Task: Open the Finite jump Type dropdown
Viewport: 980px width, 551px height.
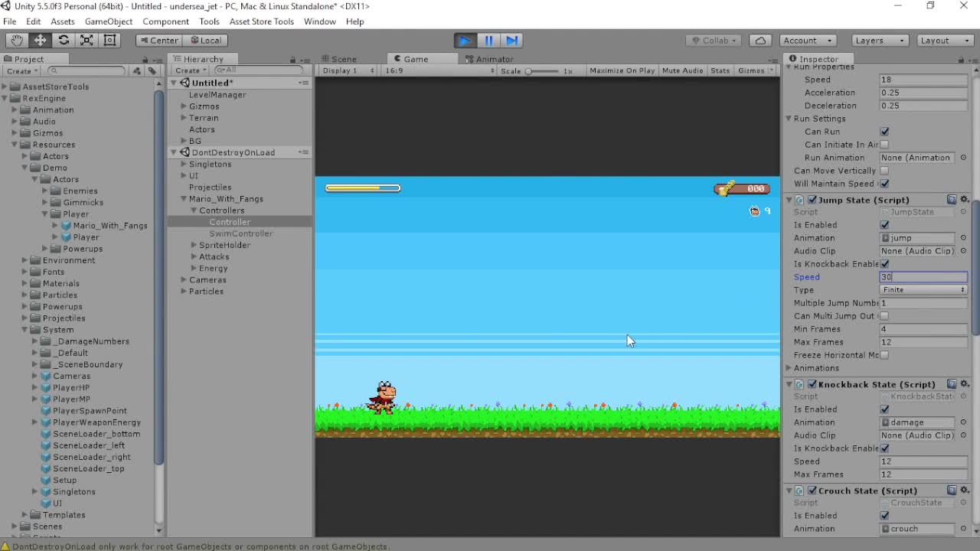Action: (923, 290)
